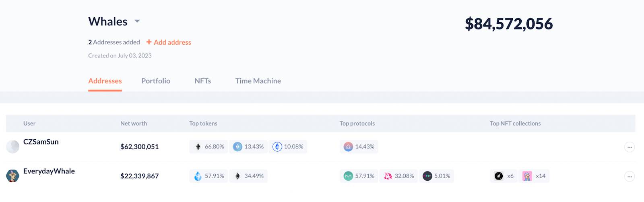Click the 10.08% token icon chip
Viewport: 644px width, 202px height.
(x=288, y=147)
